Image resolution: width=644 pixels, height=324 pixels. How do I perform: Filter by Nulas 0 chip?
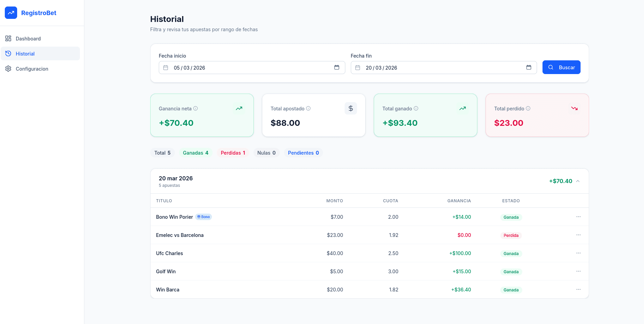(x=266, y=153)
